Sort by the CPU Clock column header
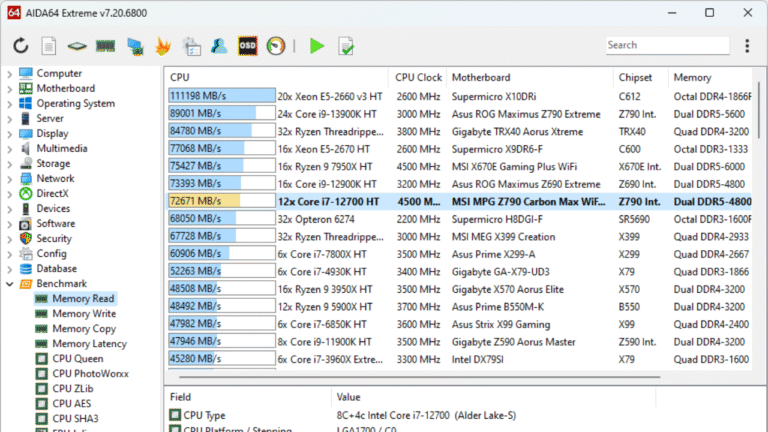The image size is (768, 432). [418, 77]
